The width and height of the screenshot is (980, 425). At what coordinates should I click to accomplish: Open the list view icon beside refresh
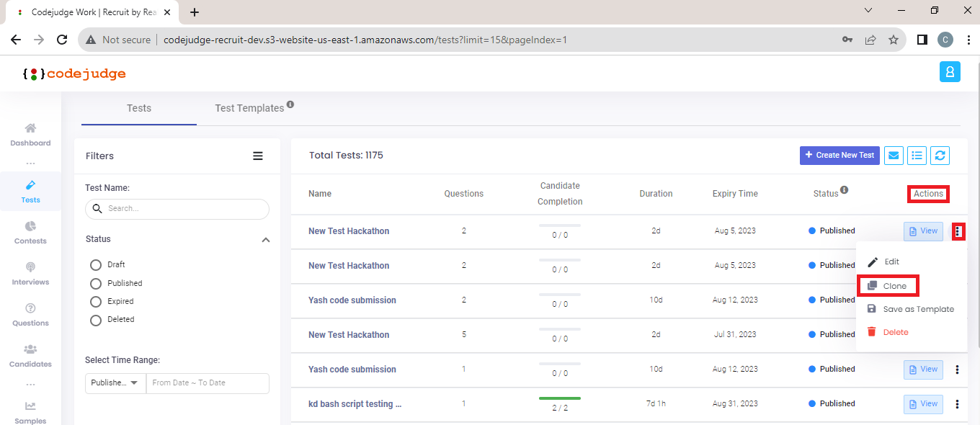[x=917, y=155]
